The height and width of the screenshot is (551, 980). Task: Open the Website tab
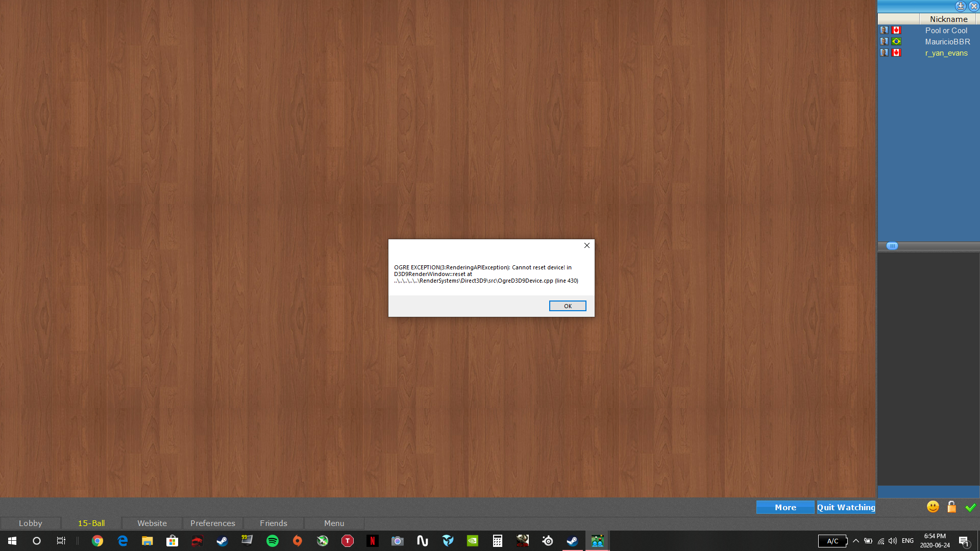click(x=152, y=523)
